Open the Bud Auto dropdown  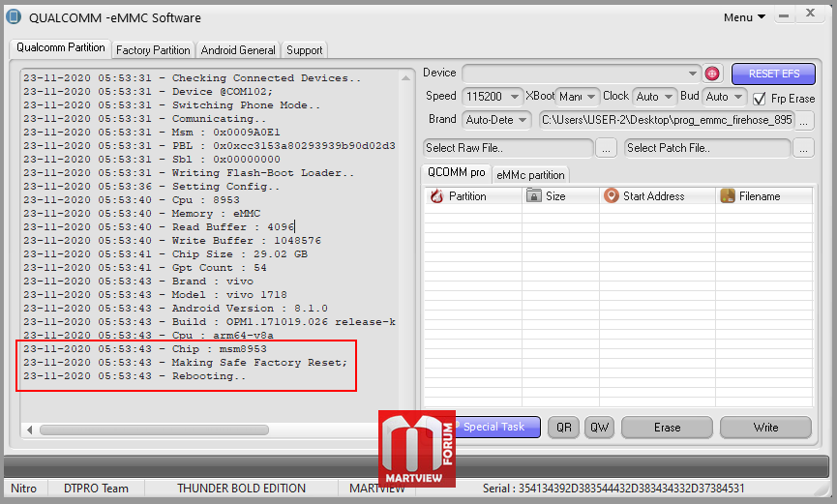(x=738, y=97)
